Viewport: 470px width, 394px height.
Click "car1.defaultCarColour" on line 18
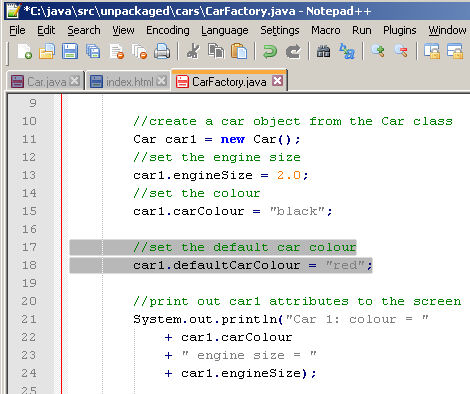pos(217,265)
